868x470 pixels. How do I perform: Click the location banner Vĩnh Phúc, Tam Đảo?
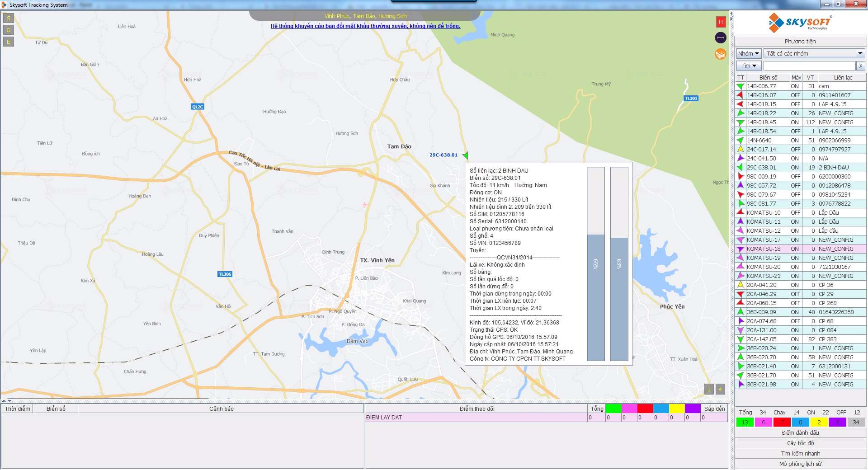click(365, 16)
